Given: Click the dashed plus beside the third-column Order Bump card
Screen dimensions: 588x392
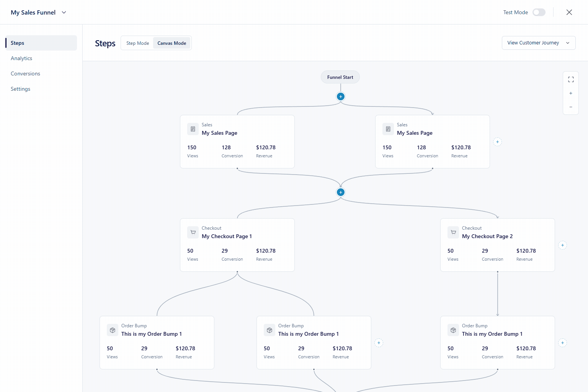Looking at the screenshot, I should (x=562, y=343).
